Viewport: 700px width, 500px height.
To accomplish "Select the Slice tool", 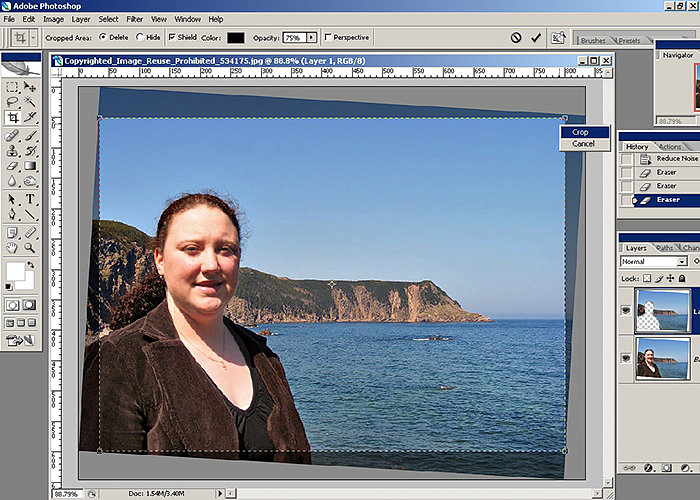I will pos(30,118).
